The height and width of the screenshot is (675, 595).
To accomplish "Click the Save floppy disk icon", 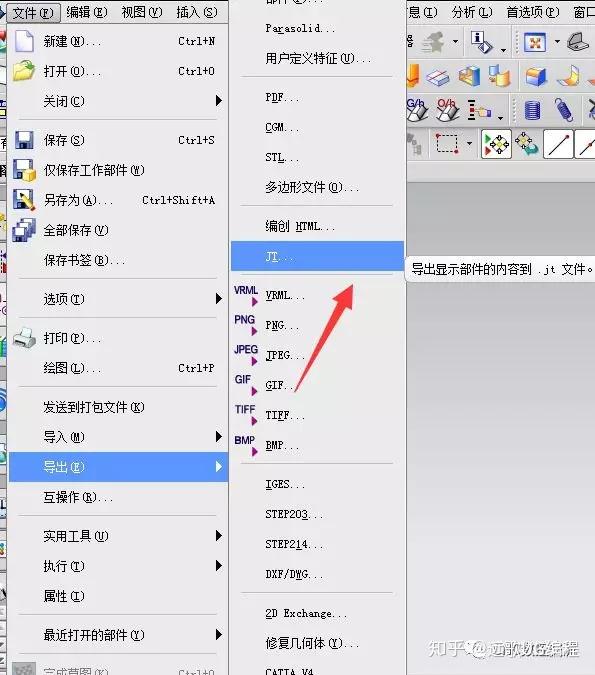I will (24, 140).
